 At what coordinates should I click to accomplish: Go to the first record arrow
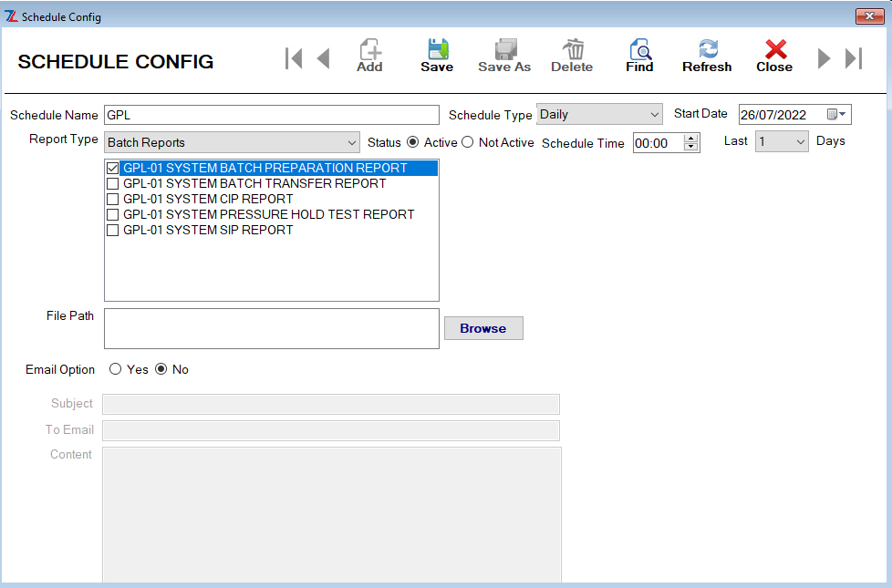tap(294, 58)
